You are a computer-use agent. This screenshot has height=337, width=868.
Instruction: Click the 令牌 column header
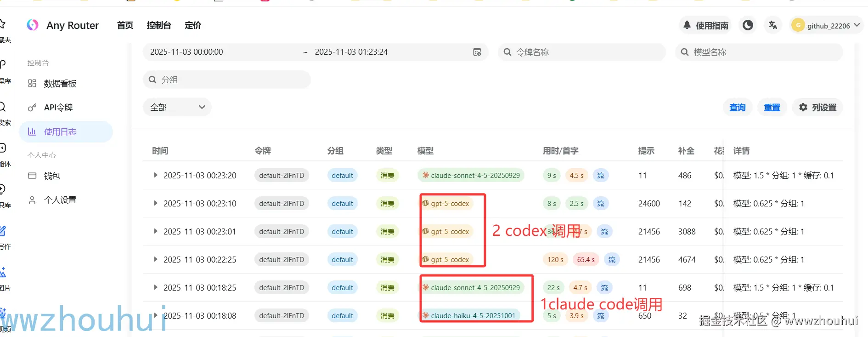[263, 151]
